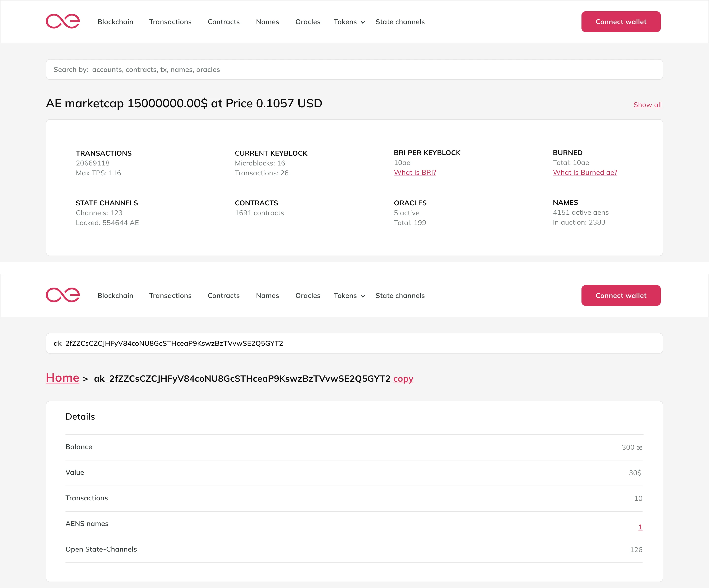Click the account address in the breadcrumb
The width and height of the screenshot is (709, 588).
click(242, 379)
